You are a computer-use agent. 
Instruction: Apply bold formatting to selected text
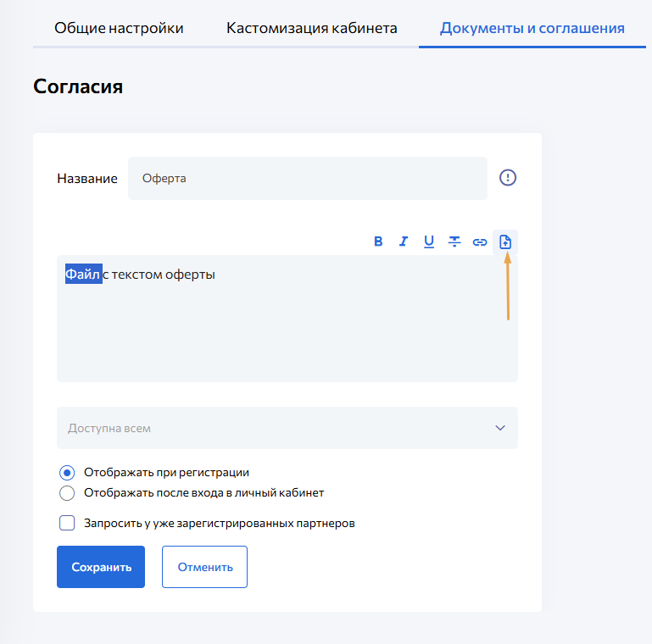(379, 241)
